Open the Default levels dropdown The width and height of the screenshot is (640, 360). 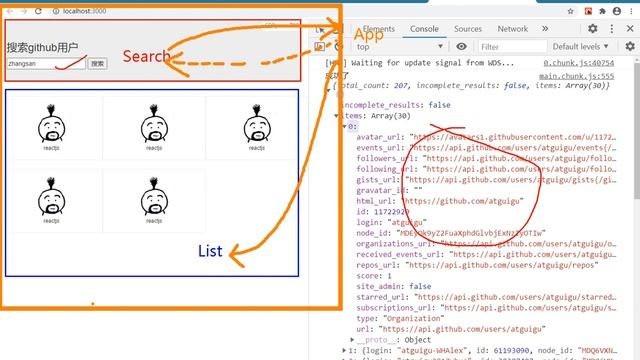[580, 47]
